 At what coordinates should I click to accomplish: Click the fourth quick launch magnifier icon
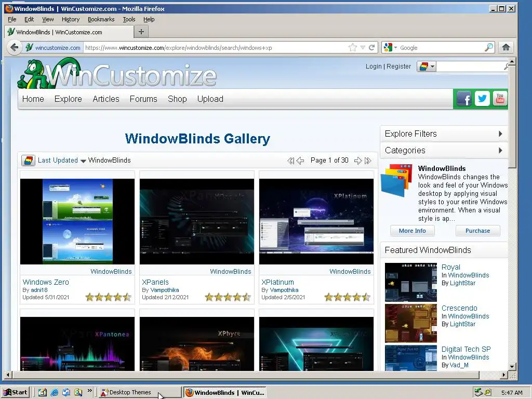(78, 393)
